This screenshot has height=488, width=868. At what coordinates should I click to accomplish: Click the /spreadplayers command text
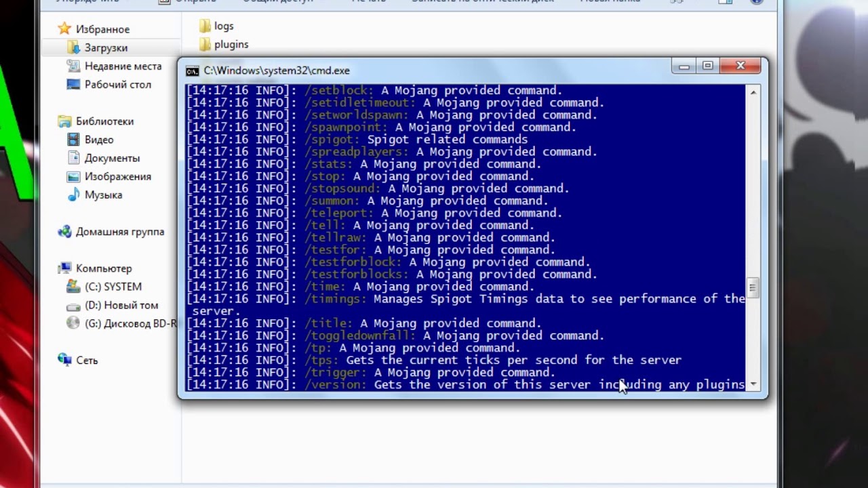357,151
